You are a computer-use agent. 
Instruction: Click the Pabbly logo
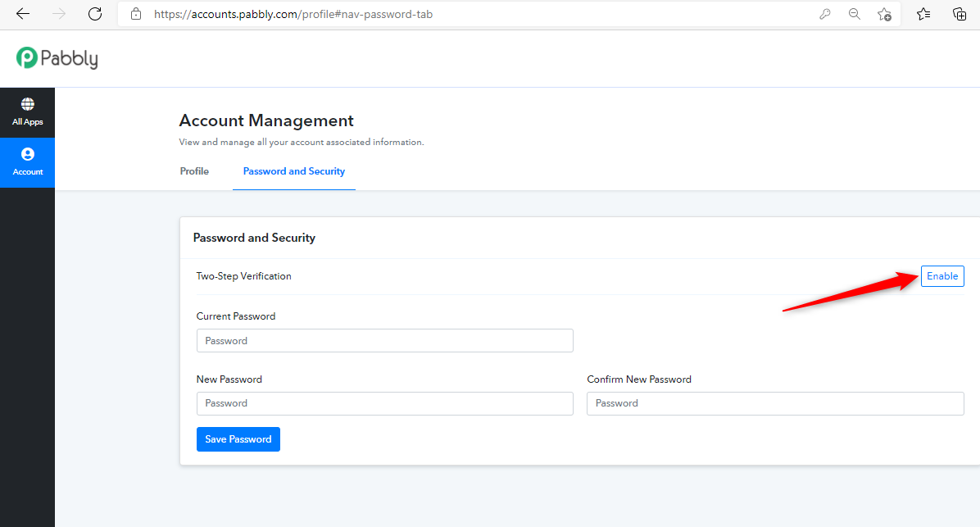pyautogui.click(x=57, y=58)
